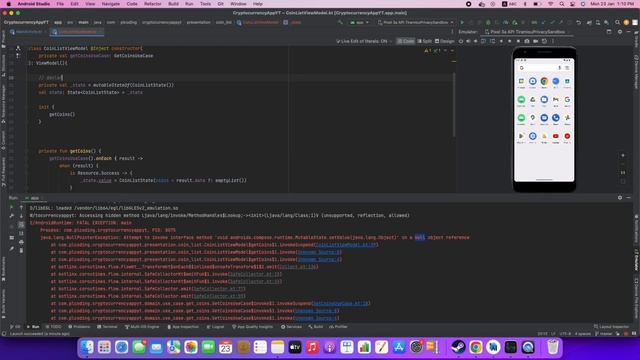The height and width of the screenshot is (360, 640).
Task: Click the green Run app button
Action: tap(462, 22)
